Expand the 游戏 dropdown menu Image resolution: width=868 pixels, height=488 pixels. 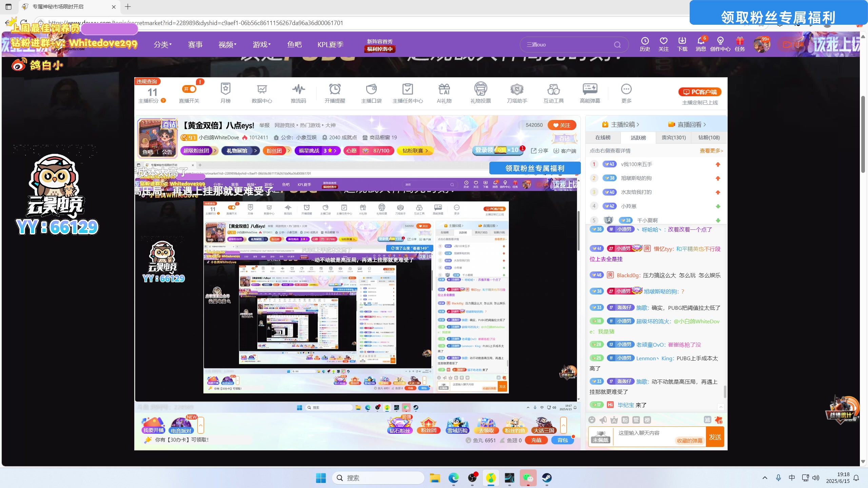click(x=262, y=44)
